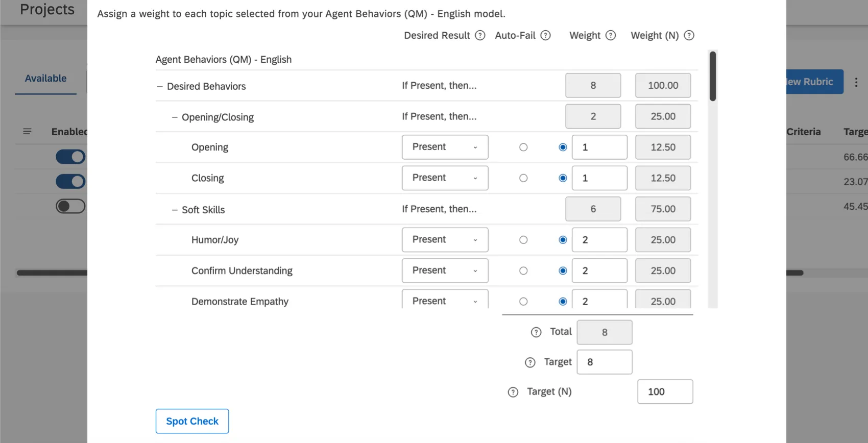Switch to the Available tab
Image resolution: width=868 pixels, height=443 pixels.
tap(45, 79)
